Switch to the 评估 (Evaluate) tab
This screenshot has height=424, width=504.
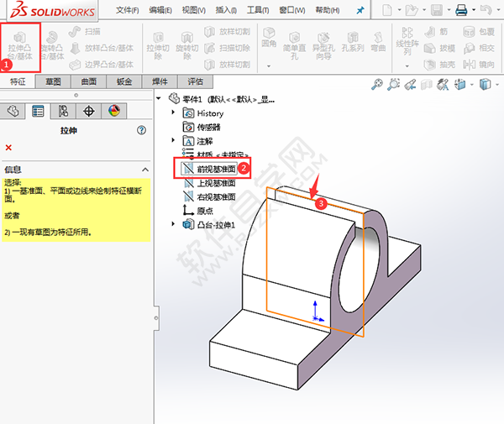(x=195, y=81)
